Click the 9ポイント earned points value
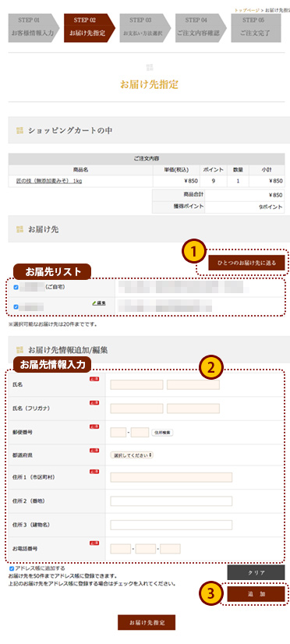Viewport: 290px width, 644px height. [x=271, y=207]
